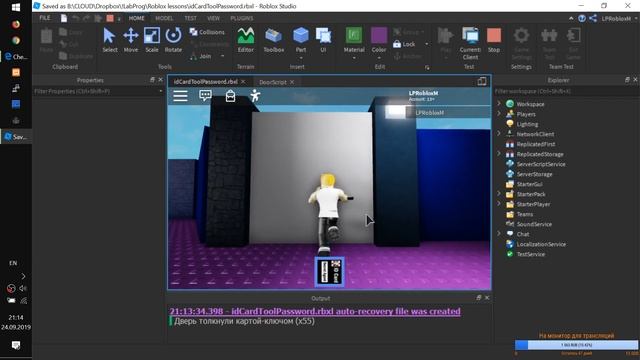Click the purple Color swatch button
Image resolution: width=640 pixels, height=360 pixels.
(379, 35)
